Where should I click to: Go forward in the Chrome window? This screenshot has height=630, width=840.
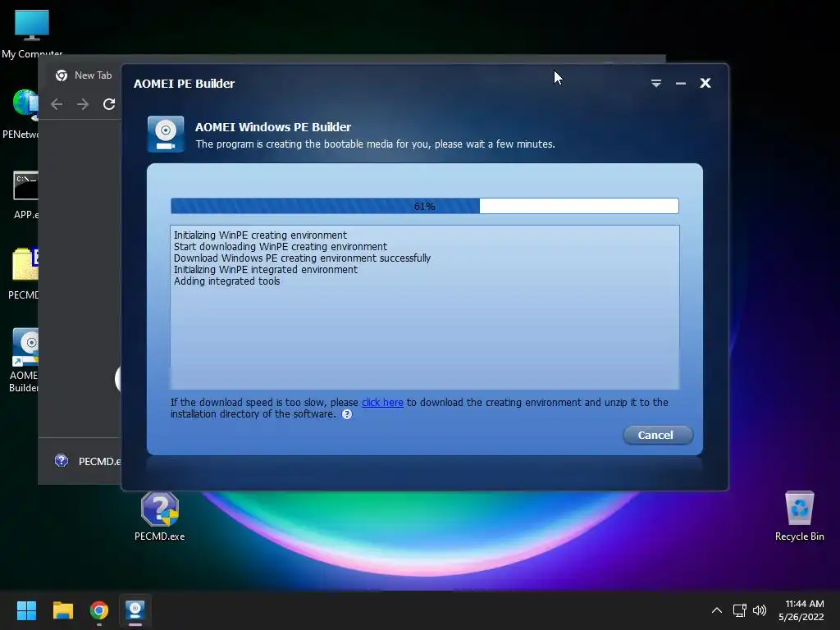(x=83, y=104)
